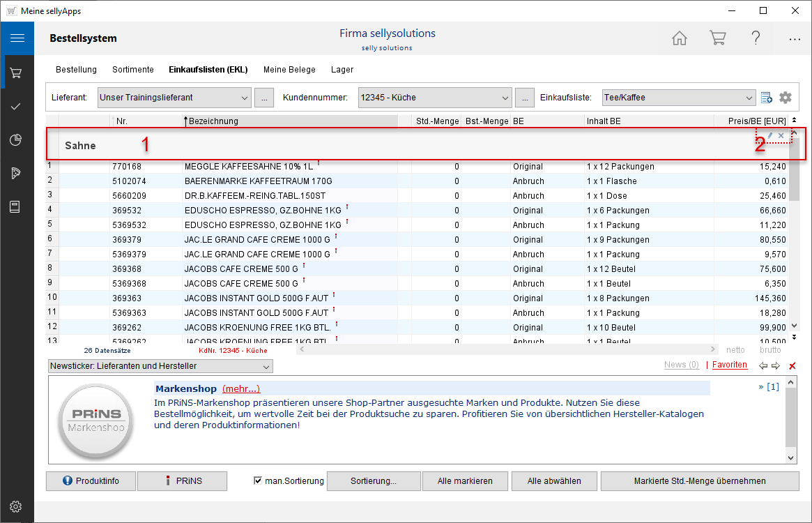
Task: Open the settings gear in sidebar bottom
Action: pos(16,506)
